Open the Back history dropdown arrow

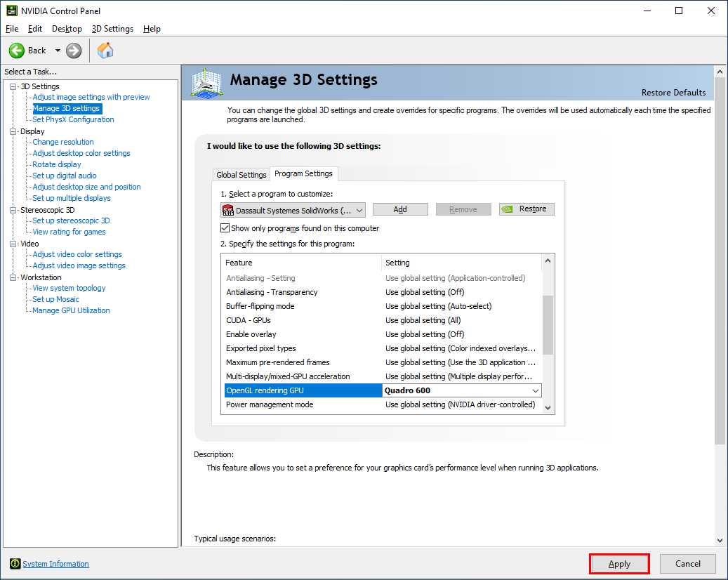pyautogui.click(x=58, y=51)
